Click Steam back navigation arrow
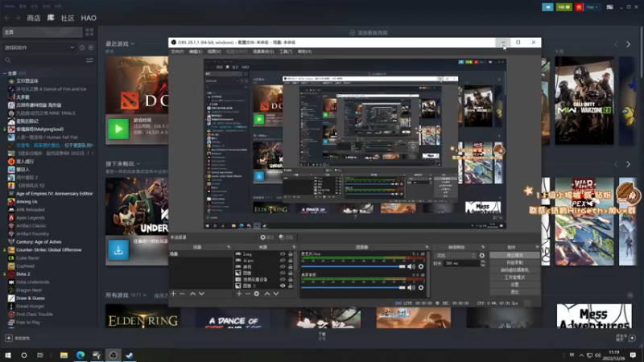Screen dimensions: 644x362 click(x=7, y=18)
